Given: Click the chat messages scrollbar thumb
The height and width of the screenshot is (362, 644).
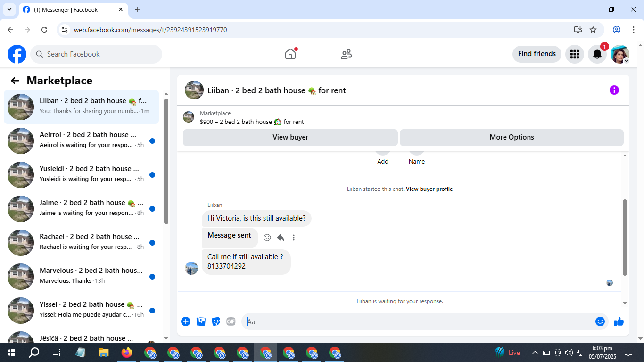Looking at the screenshot, I should [625, 237].
